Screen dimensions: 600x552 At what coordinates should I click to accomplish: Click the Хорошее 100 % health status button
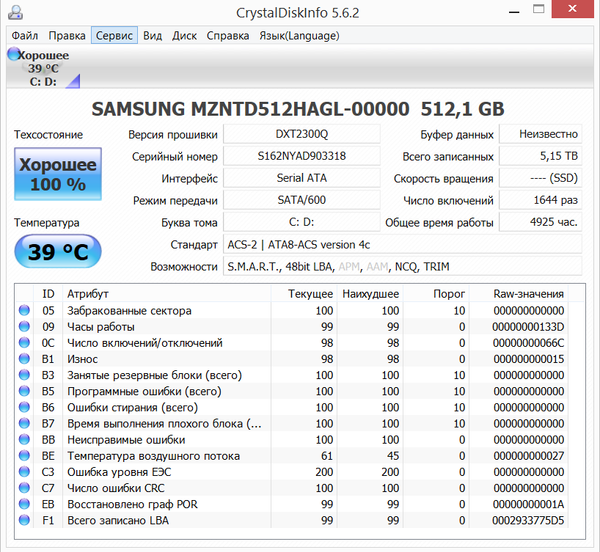pos(58,175)
